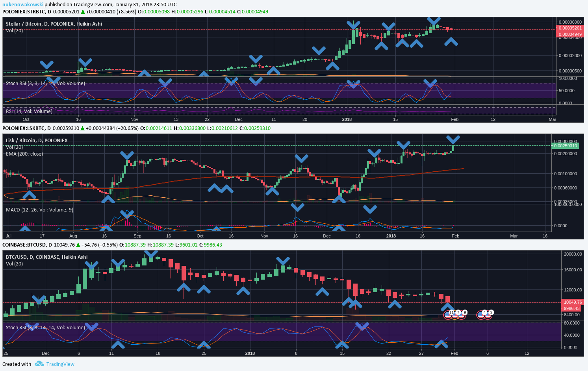Open the TradingView cloud logo
This screenshot has width=588, height=371.
tap(39, 364)
